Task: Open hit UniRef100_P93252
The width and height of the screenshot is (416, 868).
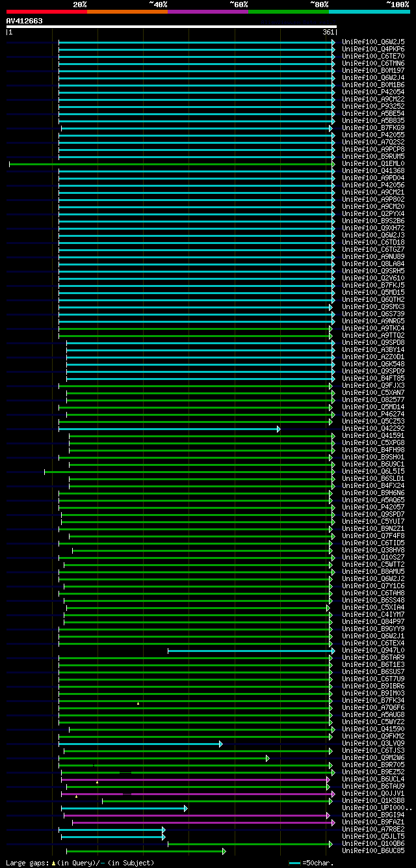Action: (x=374, y=107)
